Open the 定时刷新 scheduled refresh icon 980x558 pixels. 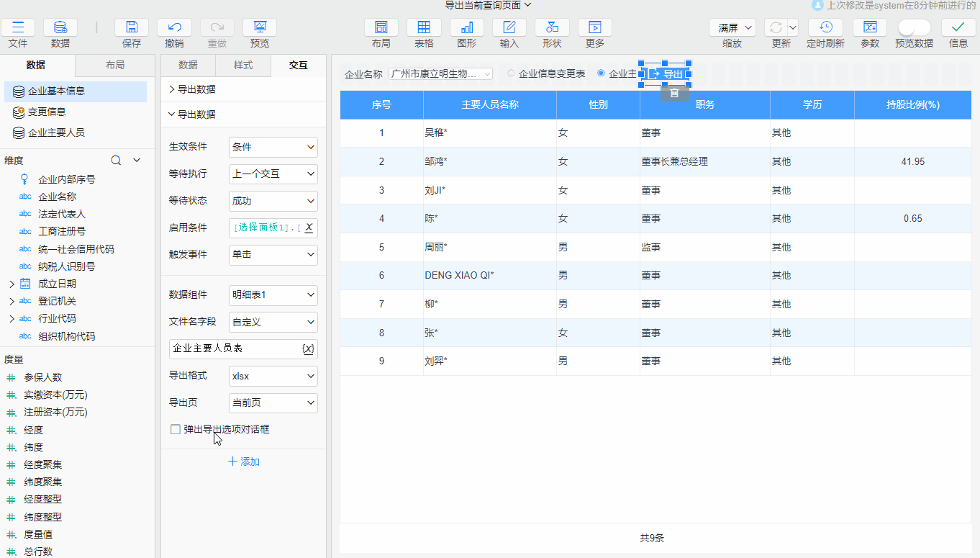coord(826,27)
